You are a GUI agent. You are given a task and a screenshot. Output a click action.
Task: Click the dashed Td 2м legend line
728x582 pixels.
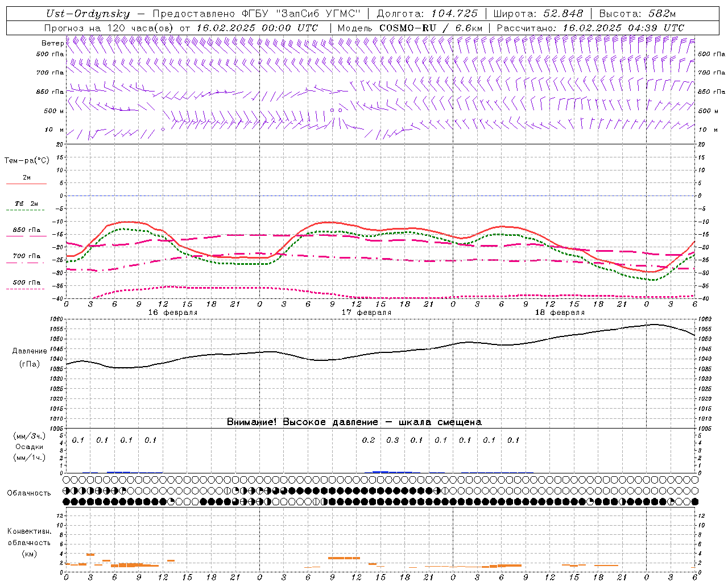[x=26, y=210]
